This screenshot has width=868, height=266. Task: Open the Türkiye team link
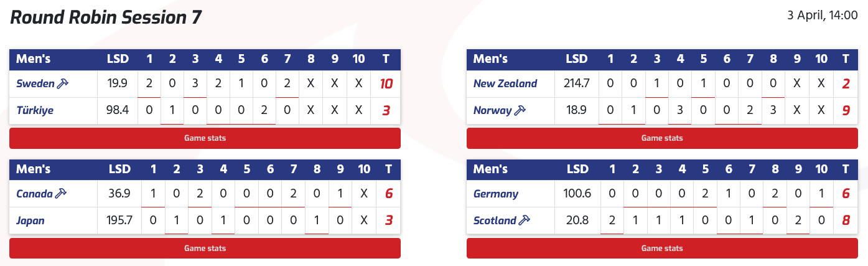coord(35,111)
